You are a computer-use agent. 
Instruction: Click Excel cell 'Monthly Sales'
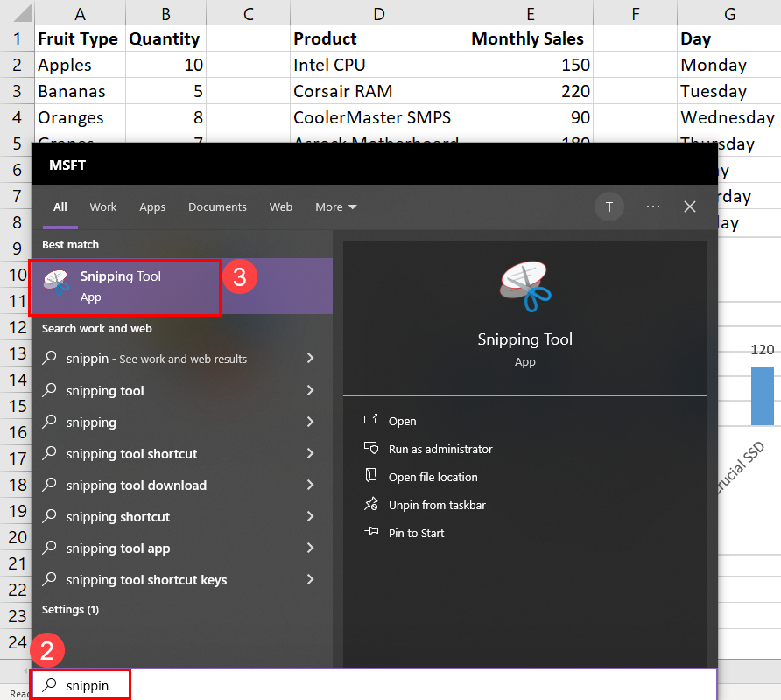point(531,38)
